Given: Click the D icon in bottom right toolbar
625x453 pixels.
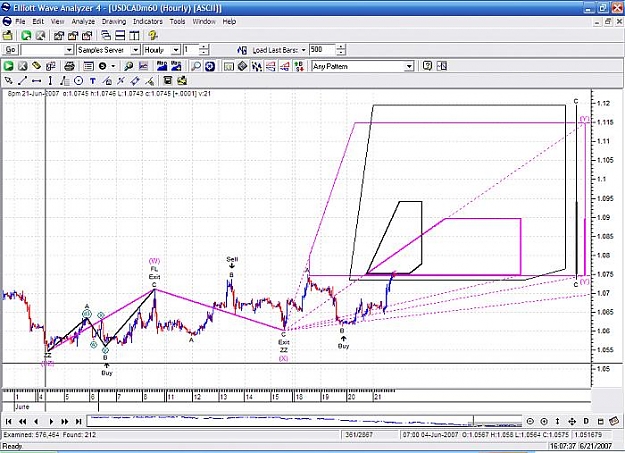Looking at the screenshot, I should pyautogui.click(x=586, y=421).
